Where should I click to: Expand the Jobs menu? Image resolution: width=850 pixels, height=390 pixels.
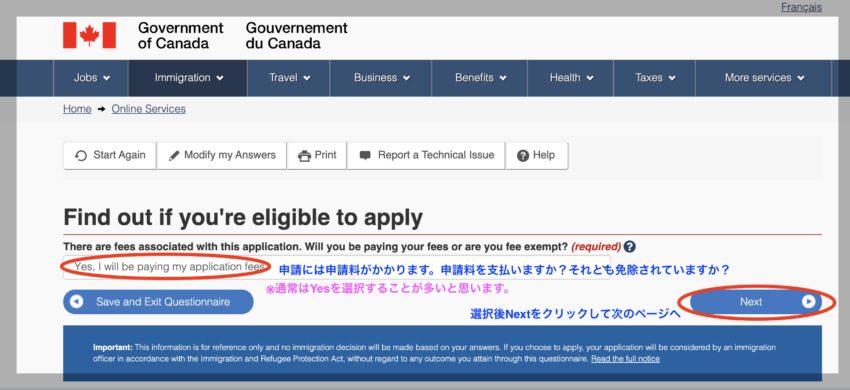click(91, 78)
